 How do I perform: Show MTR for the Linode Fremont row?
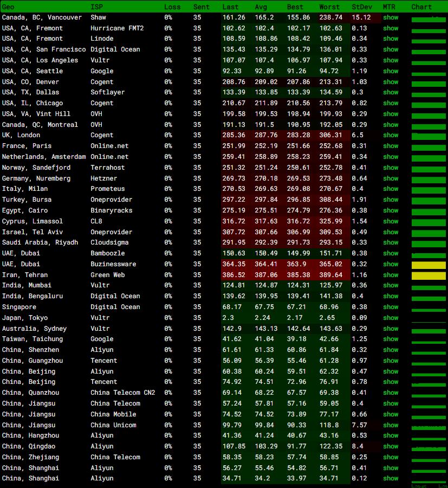pyautogui.click(x=391, y=38)
